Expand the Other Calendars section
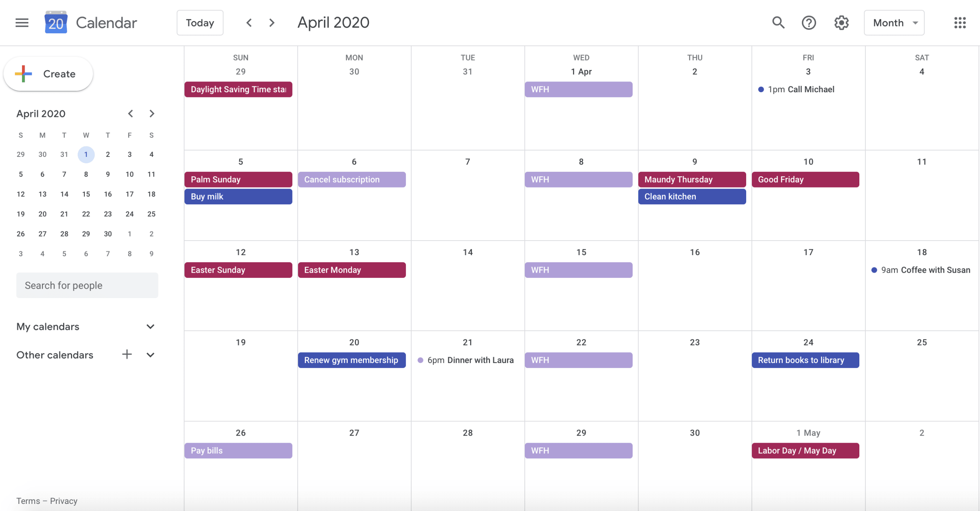Image resolution: width=980 pixels, height=511 pixels. pos(151,354)
